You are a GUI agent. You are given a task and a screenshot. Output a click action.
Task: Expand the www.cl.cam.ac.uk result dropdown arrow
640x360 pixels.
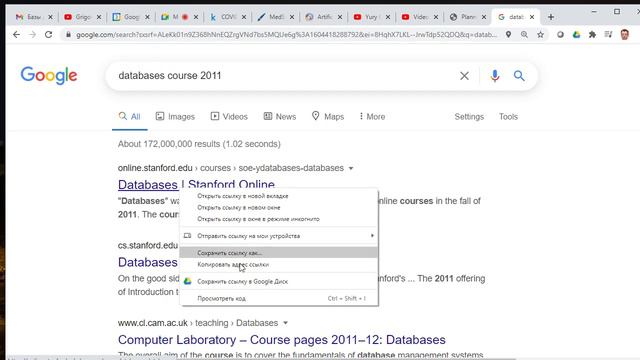[x=285, y=323]
